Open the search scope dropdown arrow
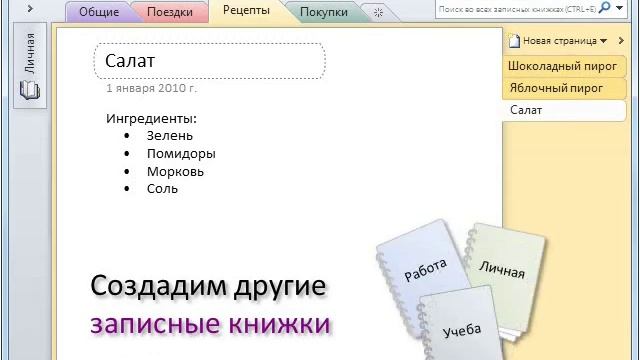The height and width of the screenshot is (360, 640). pos(620,8)
